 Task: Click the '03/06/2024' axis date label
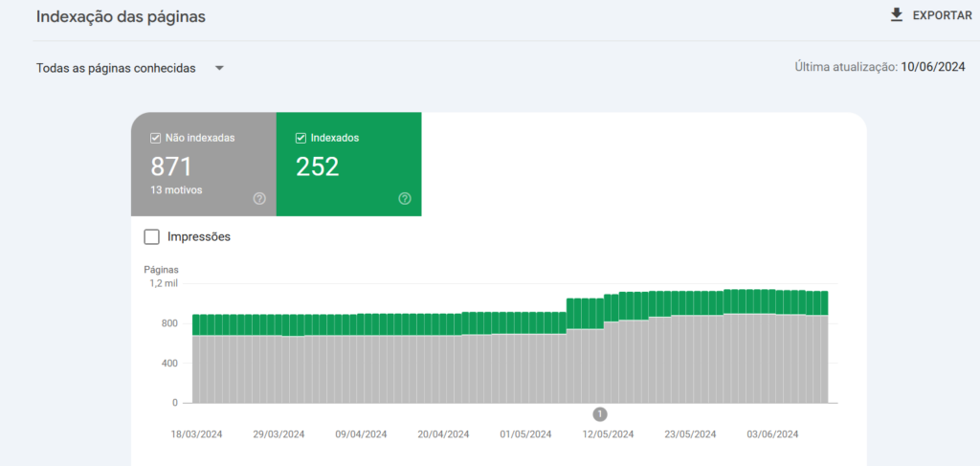(772, 434)
